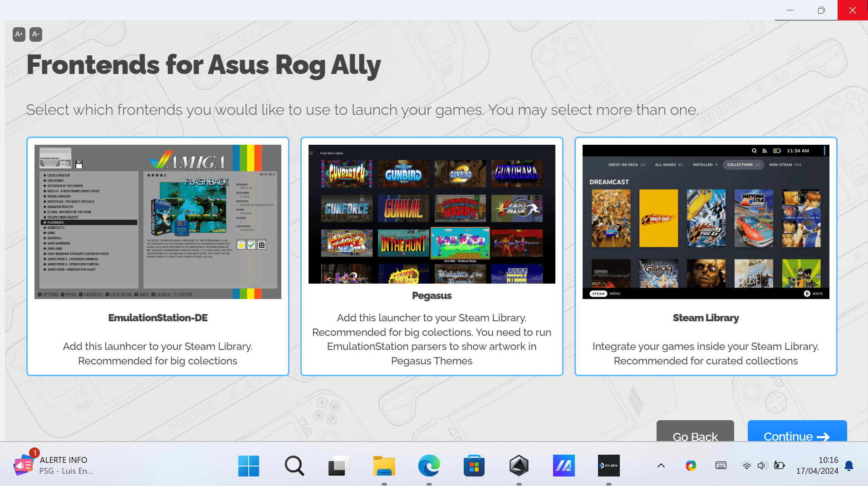Open Windows Search from the taskbar
This screenshot has height=486, width=868.
point(294,466)
